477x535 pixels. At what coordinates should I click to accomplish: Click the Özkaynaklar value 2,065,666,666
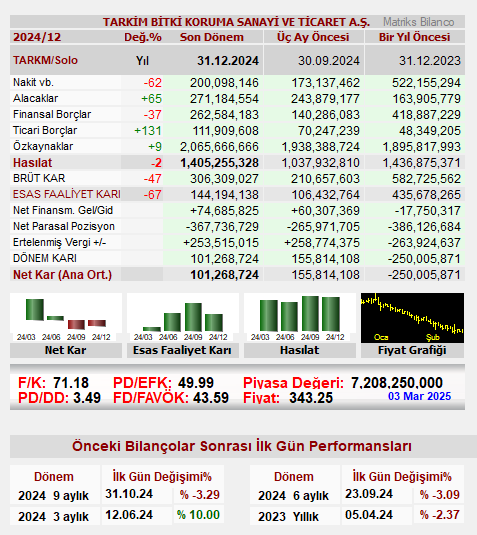tap(219, 147)
